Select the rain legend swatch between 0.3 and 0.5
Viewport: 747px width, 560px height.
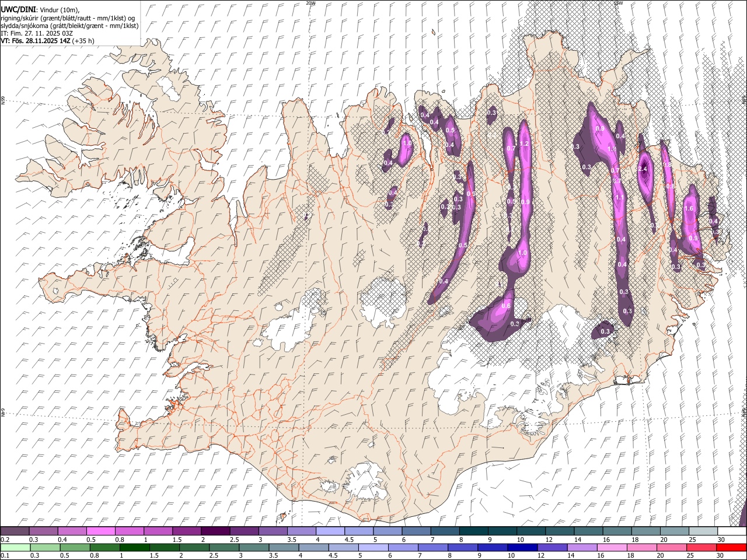point(44,548)
